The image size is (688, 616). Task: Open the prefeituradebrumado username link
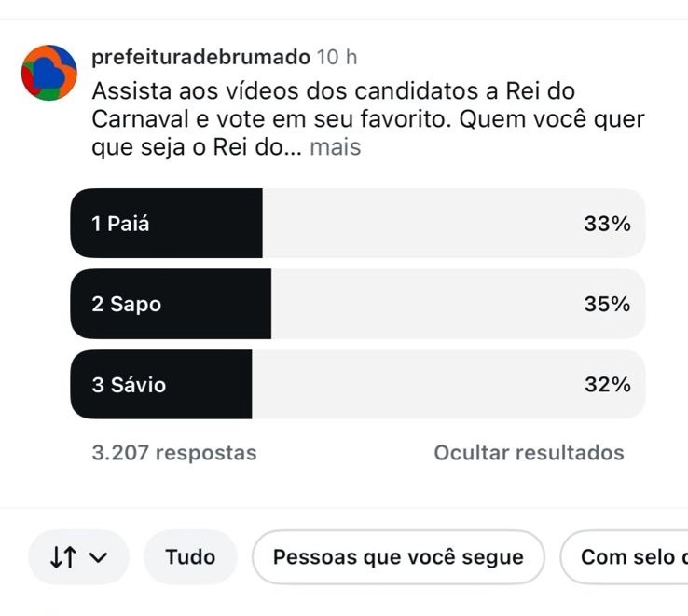200,58
